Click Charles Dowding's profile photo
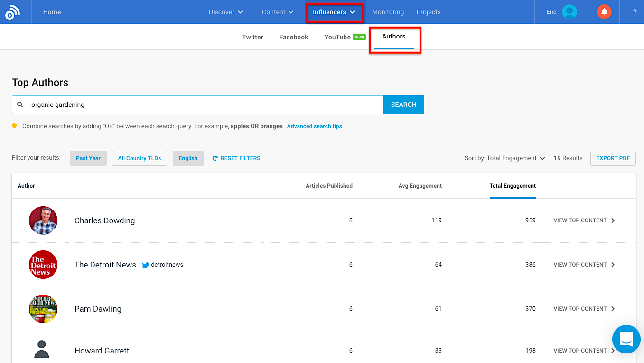The image size is (644, 363). tap(43, 220)
